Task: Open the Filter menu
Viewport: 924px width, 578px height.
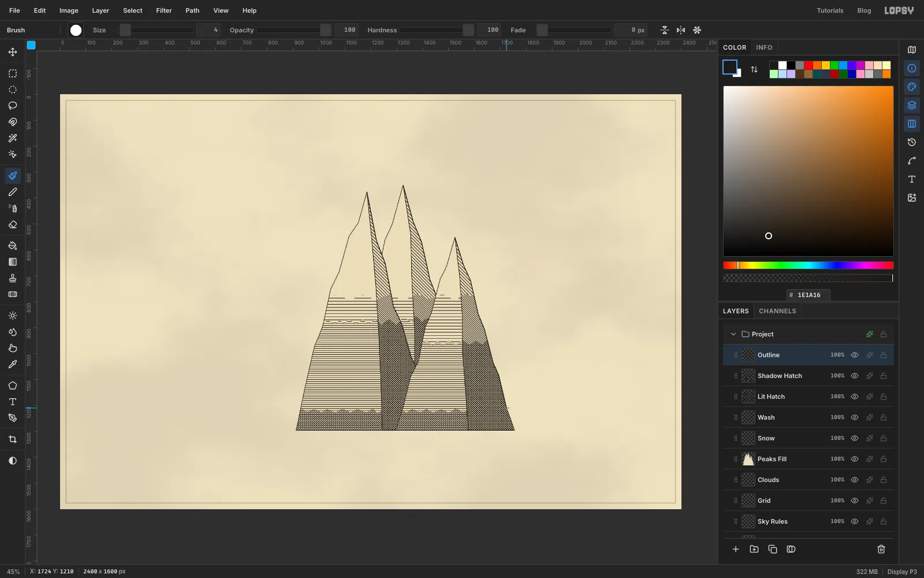Action: tap(164, 10)
